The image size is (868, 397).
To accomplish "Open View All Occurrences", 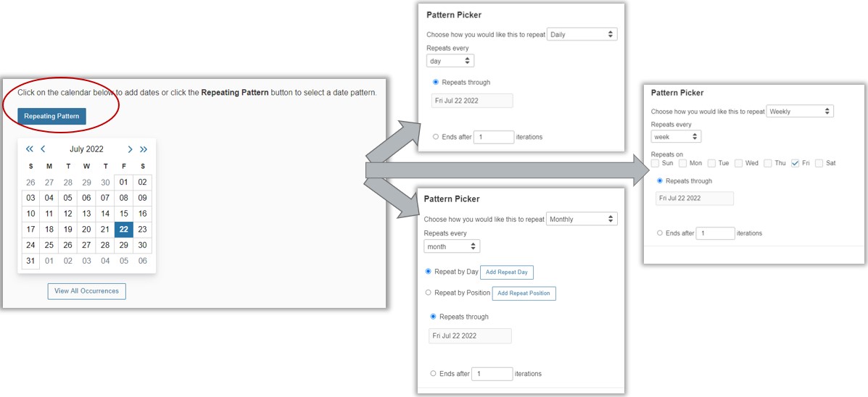I will pyautogui.click(x=87, y=291).
